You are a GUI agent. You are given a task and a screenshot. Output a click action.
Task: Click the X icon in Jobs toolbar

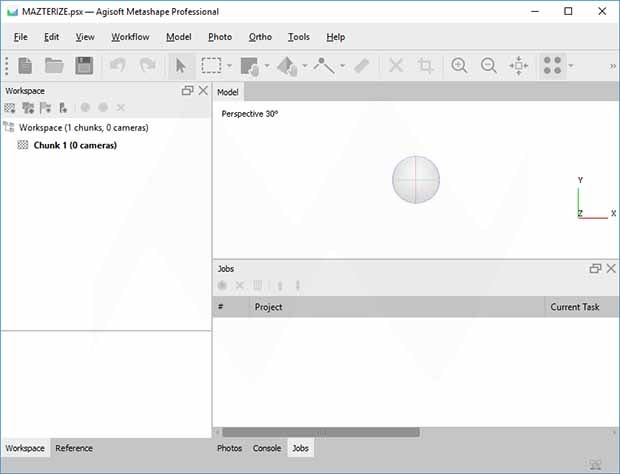[240, 285]
